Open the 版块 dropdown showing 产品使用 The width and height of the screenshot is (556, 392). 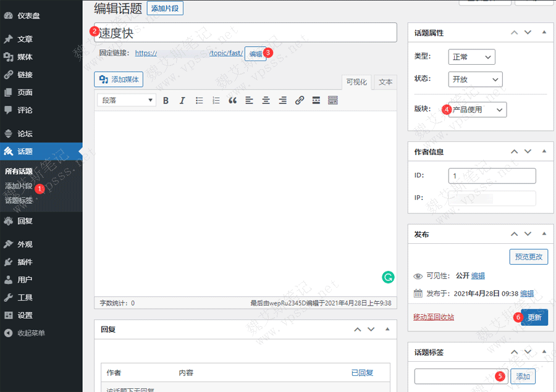tap(478, 109)
